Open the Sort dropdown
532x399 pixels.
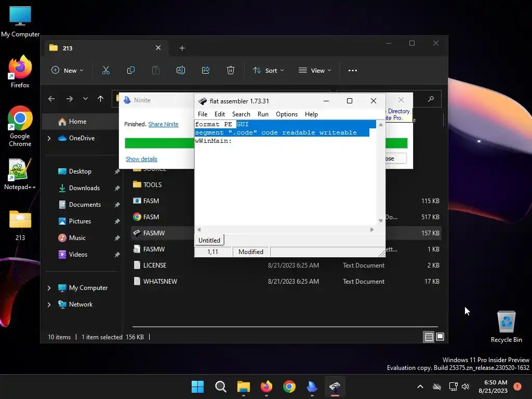(269, 70)
